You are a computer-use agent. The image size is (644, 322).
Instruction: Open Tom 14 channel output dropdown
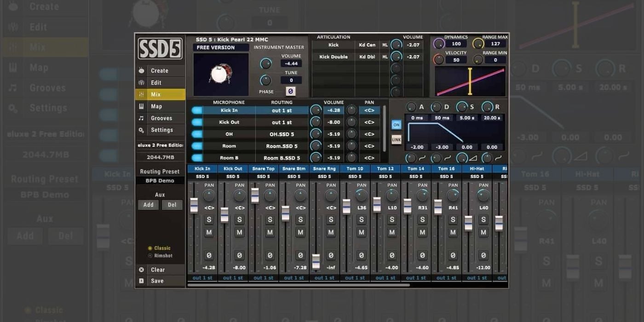[416, 278]
